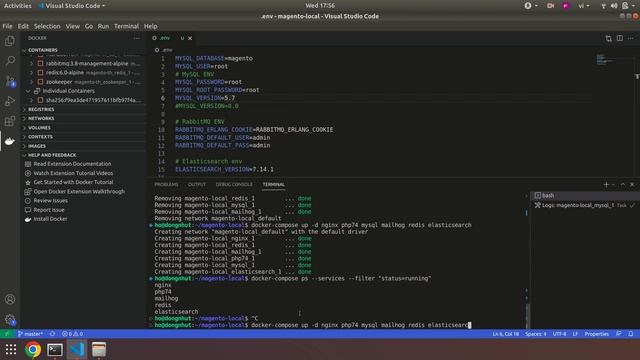640x360 pixels.
Task: Open Get Started with Docker Tutorial
Action: click(73, 182)
